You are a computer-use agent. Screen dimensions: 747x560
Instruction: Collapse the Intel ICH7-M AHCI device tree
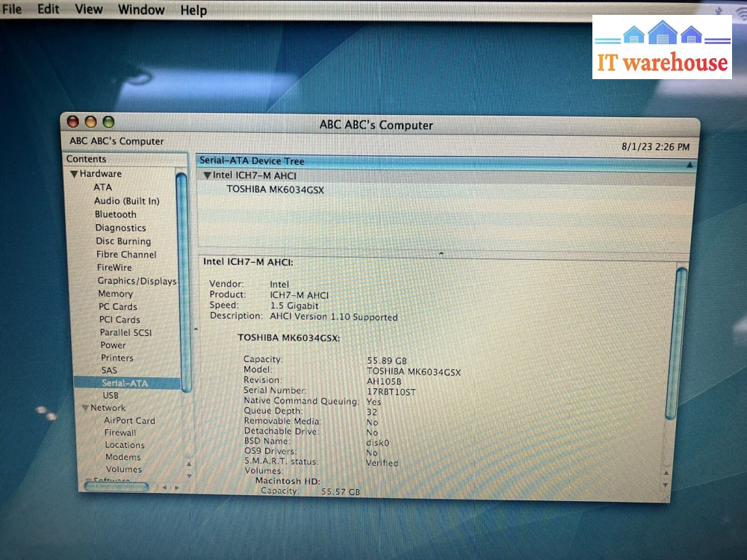tap(207, 175)
